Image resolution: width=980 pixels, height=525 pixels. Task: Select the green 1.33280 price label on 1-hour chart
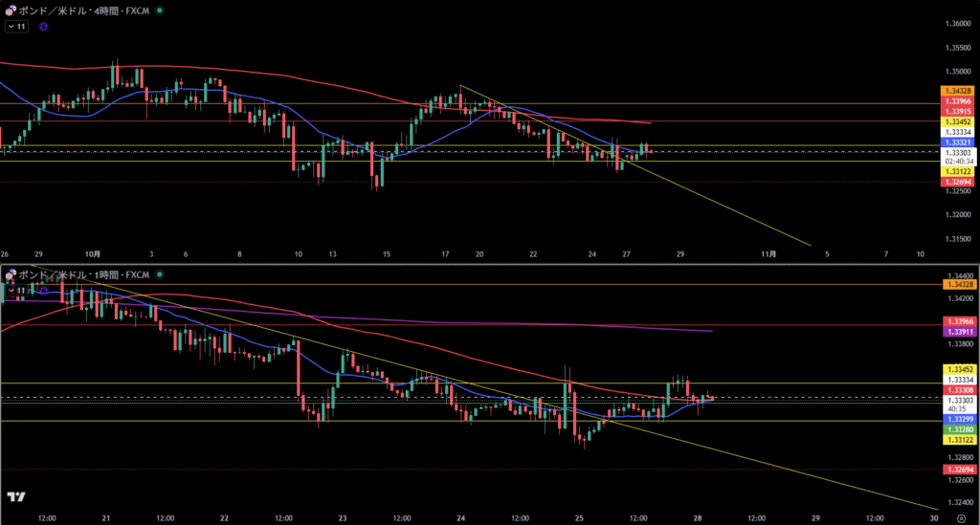pyautogui.click(x=958, y=429)
